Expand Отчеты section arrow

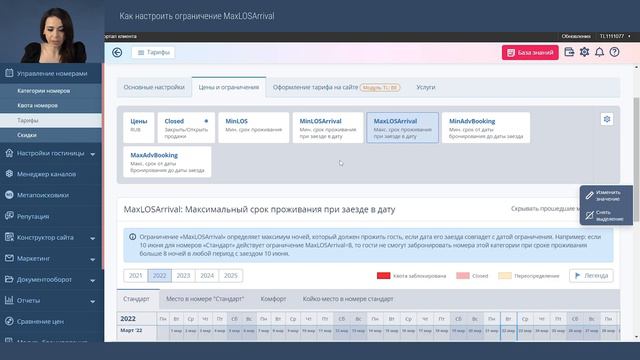pyautogui.click(x=93, y=301)
